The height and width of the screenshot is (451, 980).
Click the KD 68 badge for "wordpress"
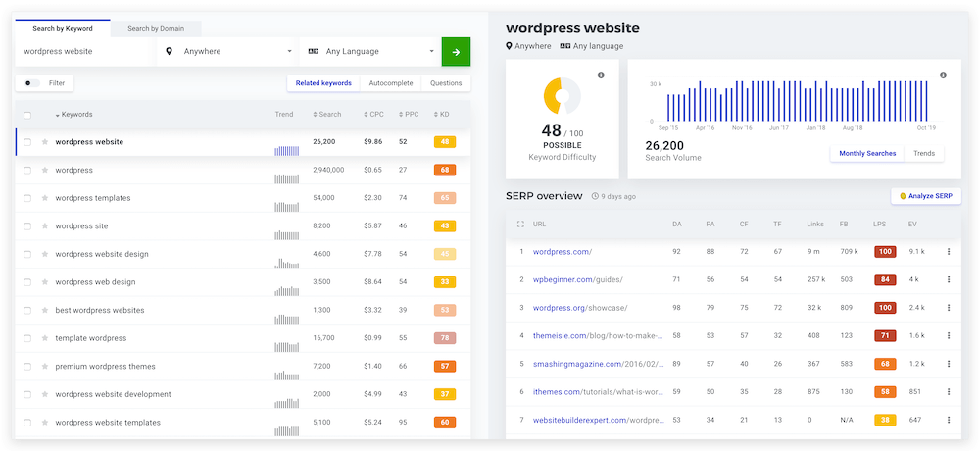(445, 171)
